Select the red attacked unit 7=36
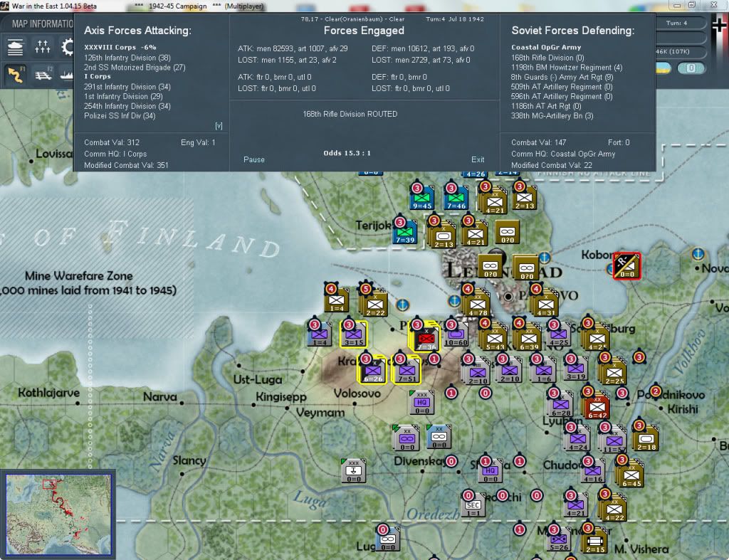This screenshot has height=560, width=729. 426,337
